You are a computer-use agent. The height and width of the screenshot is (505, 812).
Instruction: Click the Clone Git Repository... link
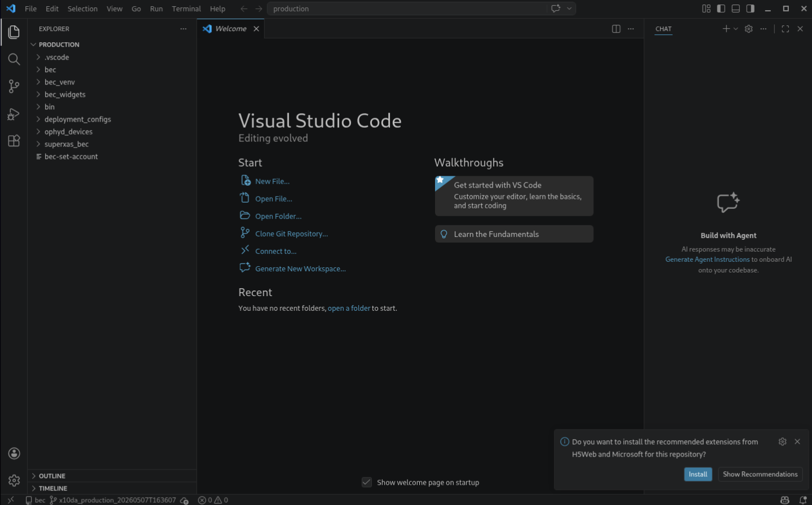click(291, 234)
